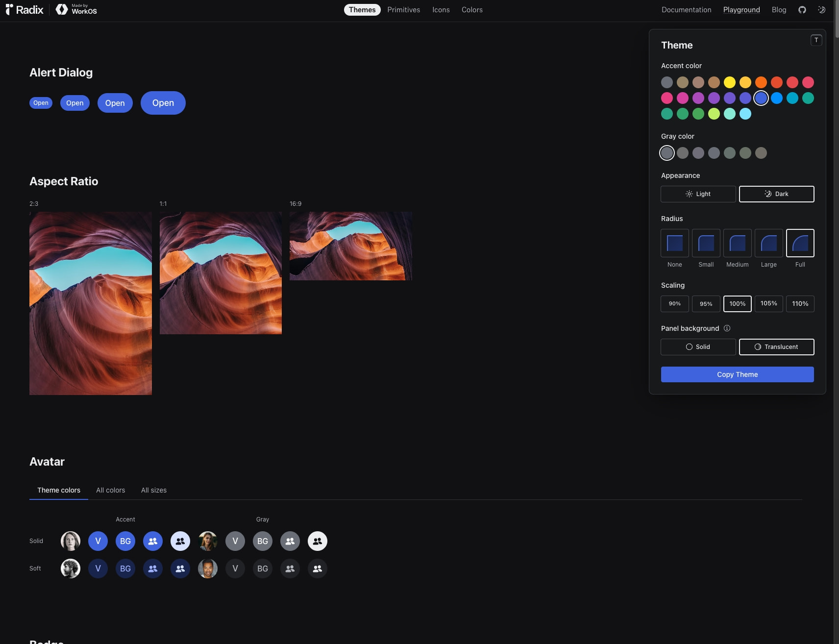Click the gray V avatar in Soft row
839x644 pixels.
pyautogui.click(x=235, y=569)
